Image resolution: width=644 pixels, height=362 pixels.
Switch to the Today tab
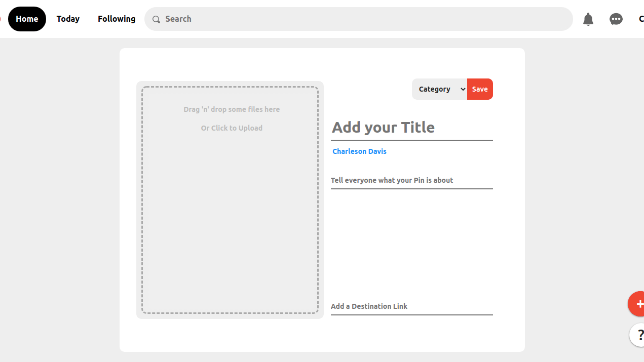(68, 19)
